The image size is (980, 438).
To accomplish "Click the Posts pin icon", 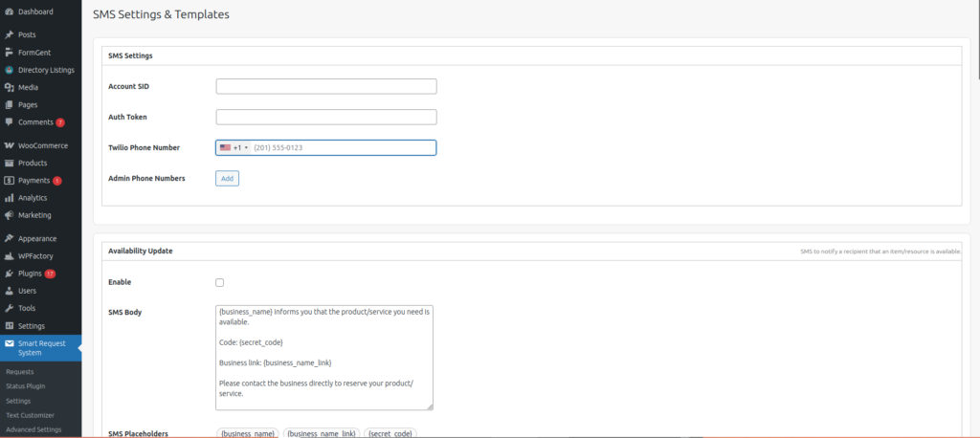I will coord(9,34).
